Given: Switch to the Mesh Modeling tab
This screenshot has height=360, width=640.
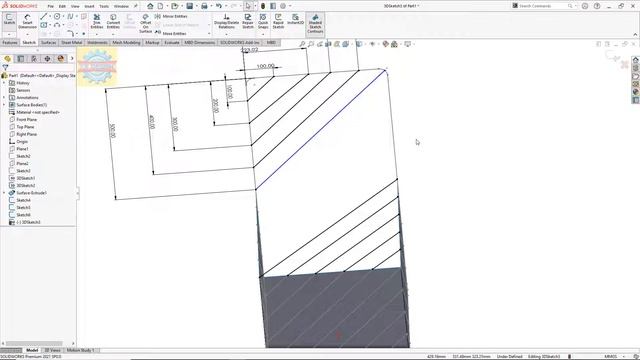Looking at the screenshot, I should [x=126, y=42].
